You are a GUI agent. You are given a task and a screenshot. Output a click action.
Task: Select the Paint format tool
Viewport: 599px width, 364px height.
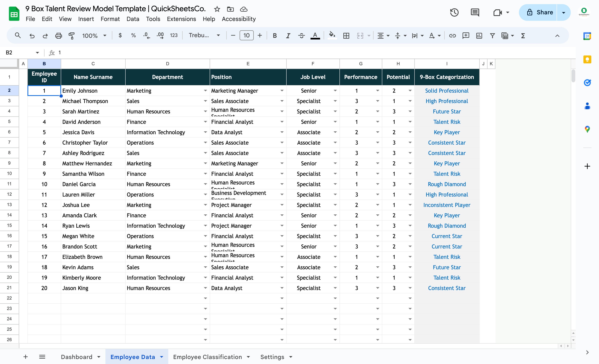72,36
